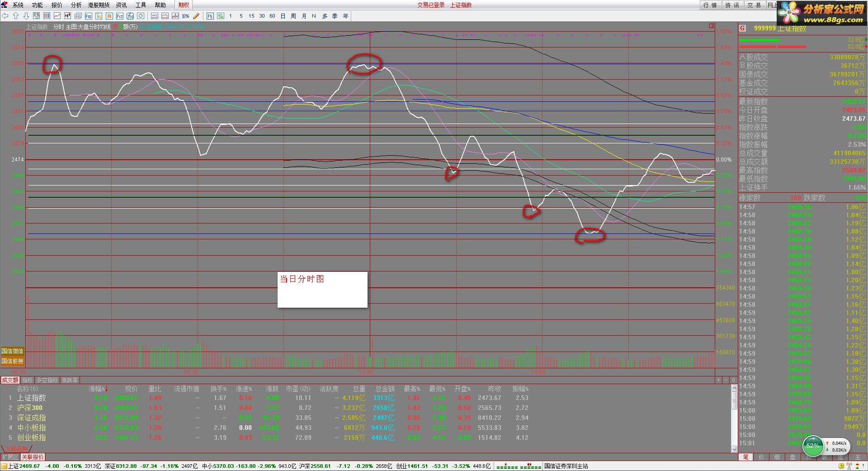Switch to 1-minute period
Screen dimensions: 868x471
tap(231, 16)
